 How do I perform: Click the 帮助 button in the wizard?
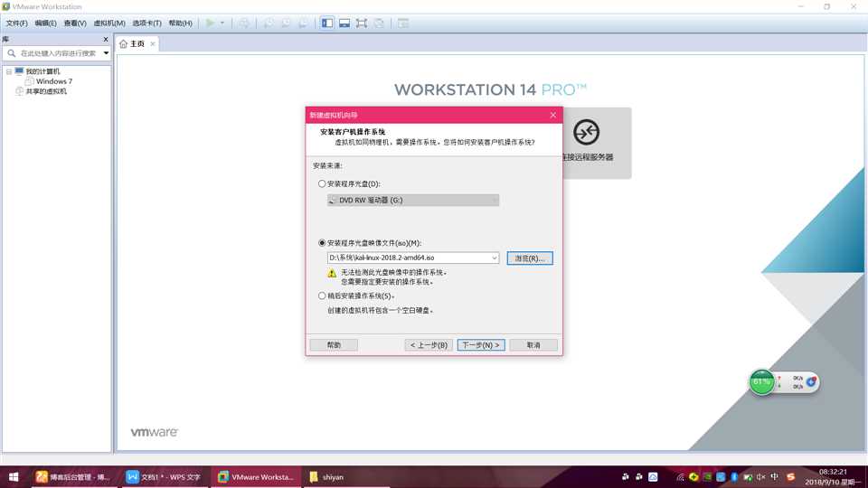point(334,345)
